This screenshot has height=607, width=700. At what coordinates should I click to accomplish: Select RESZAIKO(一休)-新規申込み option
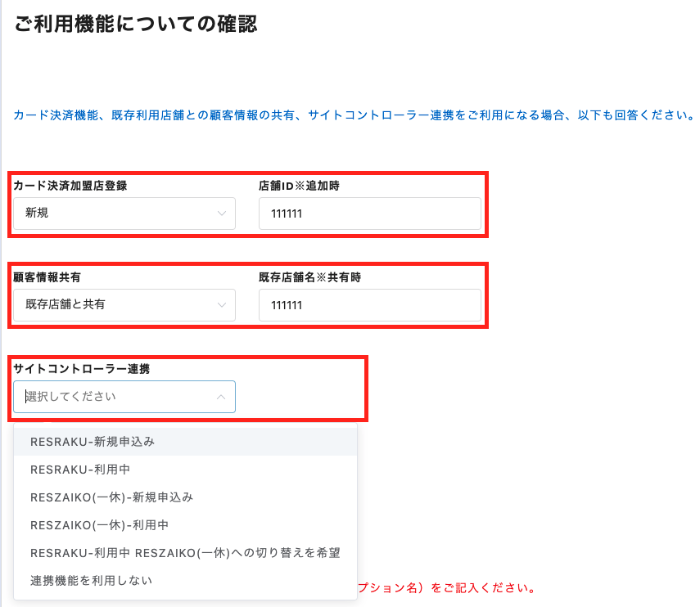pos(111,497)
